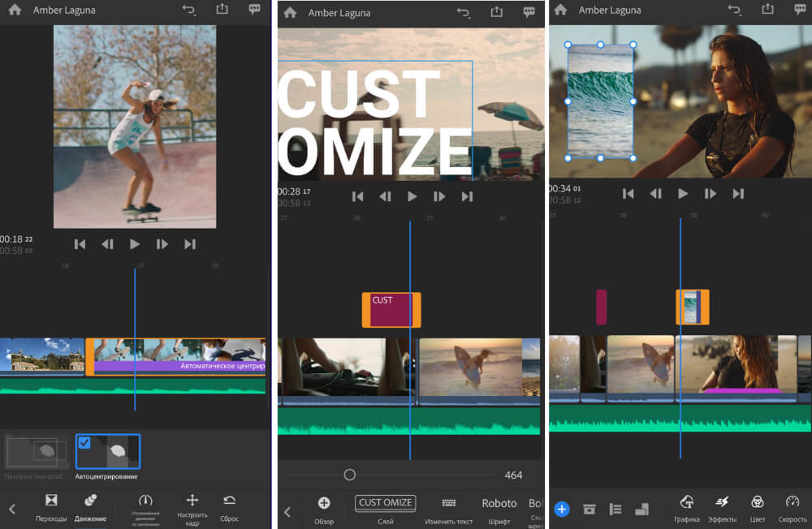Step one frame forward on the CUST OMIZE screen
The width and height of the screenshot is (812, 529).
[x=439, y=196]
